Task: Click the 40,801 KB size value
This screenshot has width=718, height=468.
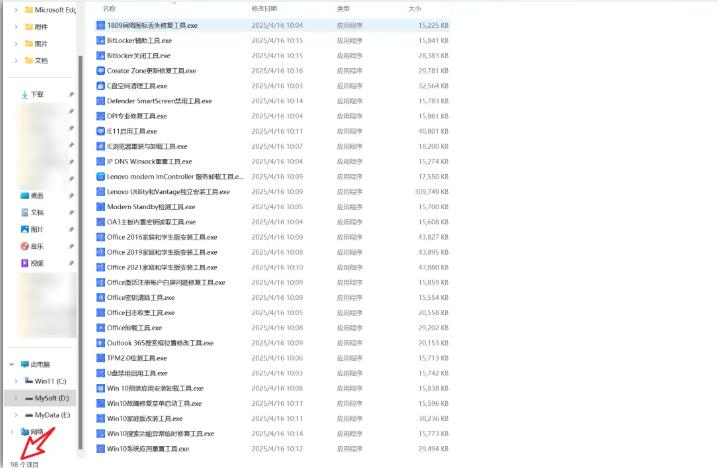Action: point(433,131)
